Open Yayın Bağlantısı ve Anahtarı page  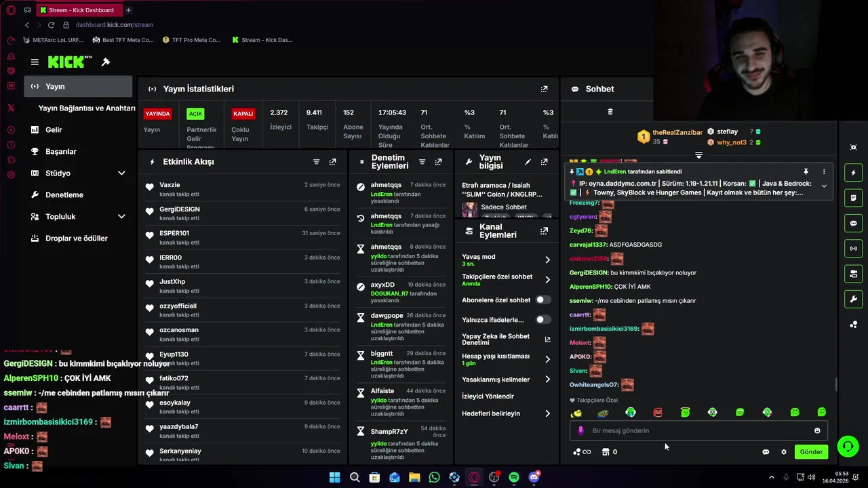(87, 108)
